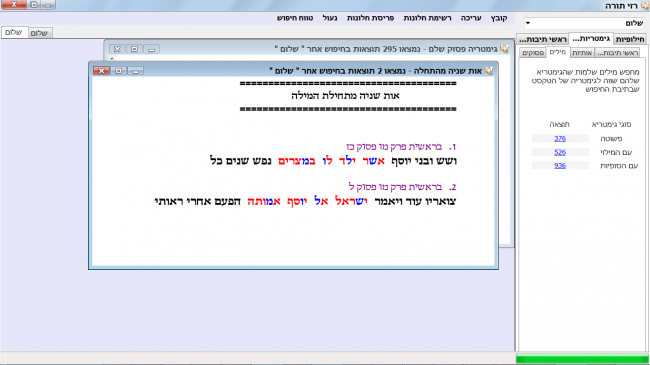The width and height of the screenshot is (650, 365).
Task: Close the main רזי תורה application window
Action: [14, 5]
